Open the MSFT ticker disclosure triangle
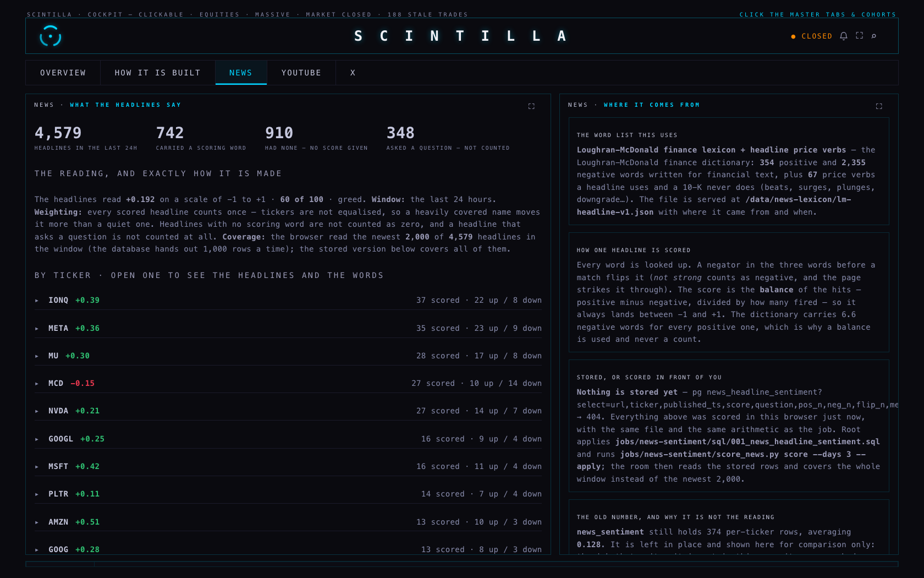The height and width of the screenshot is (578, 924). click(x=37, y=467)
